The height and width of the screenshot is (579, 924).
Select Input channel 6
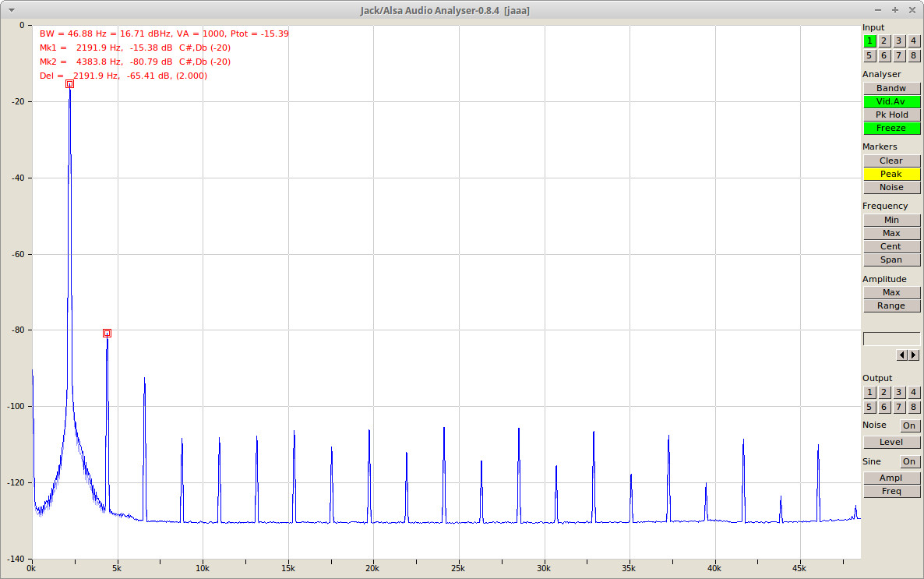point(884,56)
